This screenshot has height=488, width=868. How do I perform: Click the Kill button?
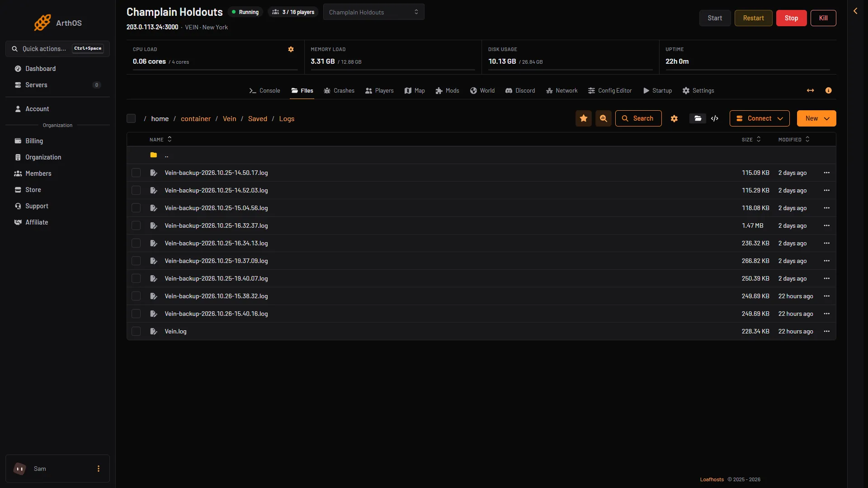coord(823,18)
